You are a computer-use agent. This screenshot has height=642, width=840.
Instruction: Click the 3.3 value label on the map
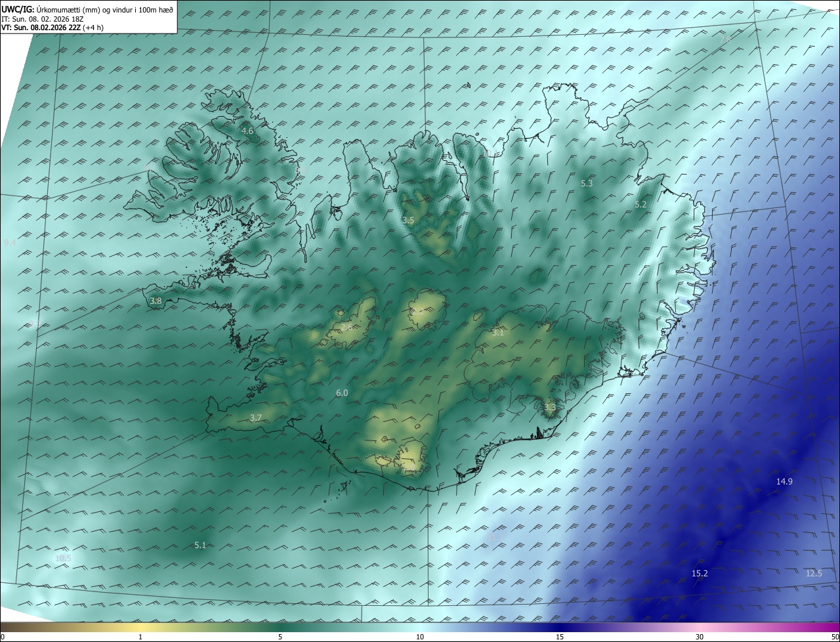550,408
